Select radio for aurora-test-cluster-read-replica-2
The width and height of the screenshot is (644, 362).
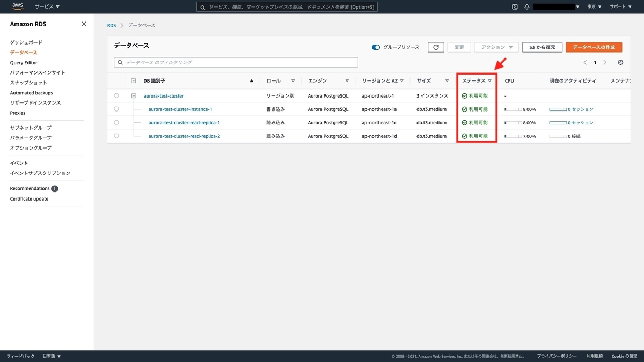click(116, 136)
